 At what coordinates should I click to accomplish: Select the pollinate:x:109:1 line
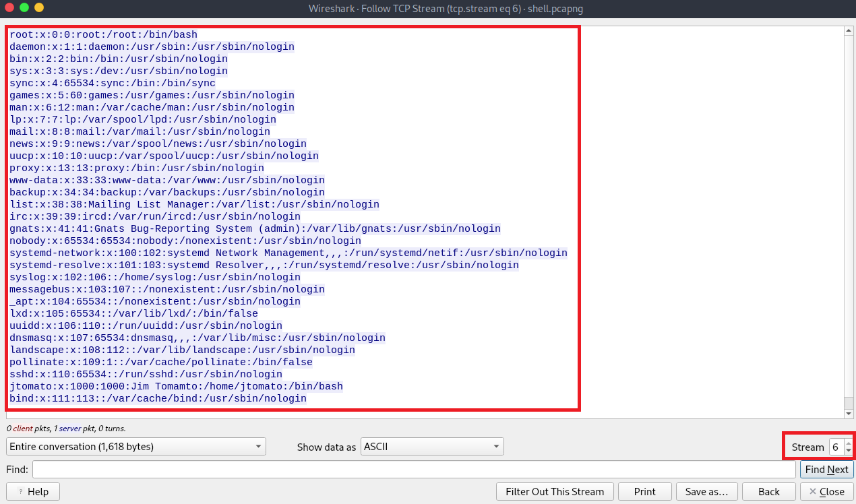coord(161,362)
